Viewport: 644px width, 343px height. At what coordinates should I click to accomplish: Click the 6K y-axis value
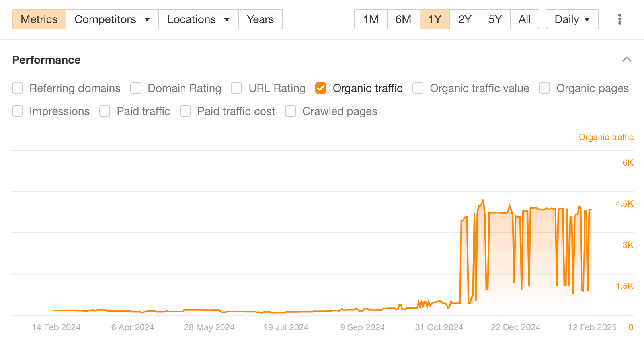(628, 162)
